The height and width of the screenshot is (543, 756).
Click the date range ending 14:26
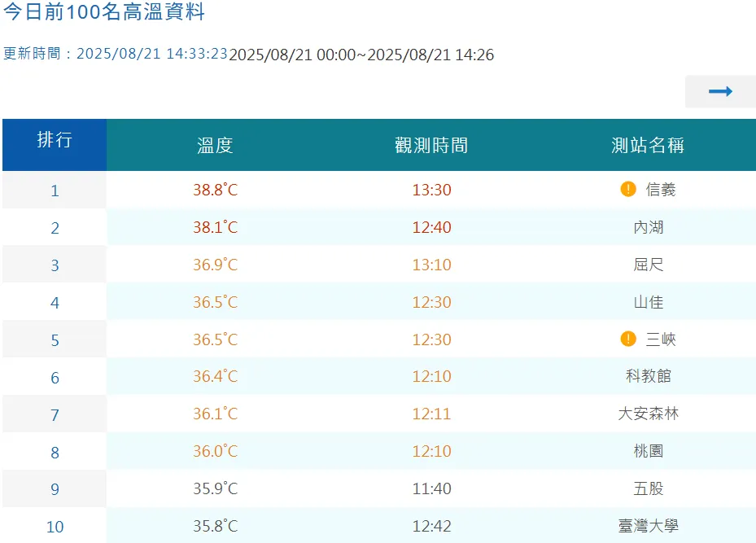[x=361, y=55]
